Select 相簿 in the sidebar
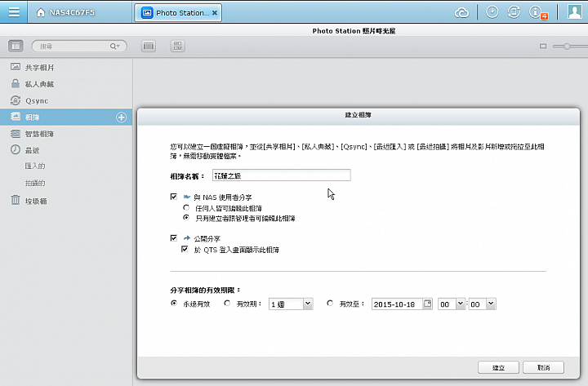This screenshot has width=588, height=386. [x=66, y=117]
